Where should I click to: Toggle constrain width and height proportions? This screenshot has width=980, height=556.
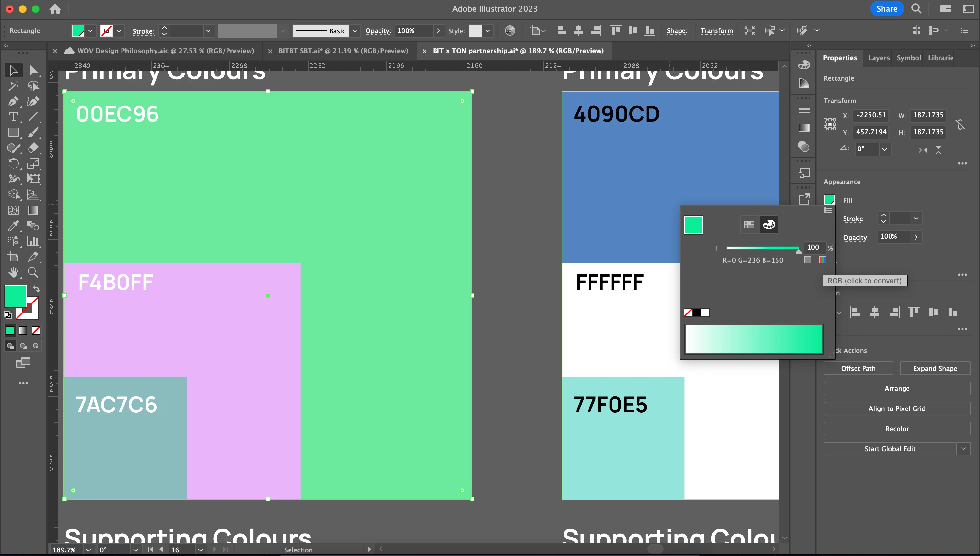961,124
